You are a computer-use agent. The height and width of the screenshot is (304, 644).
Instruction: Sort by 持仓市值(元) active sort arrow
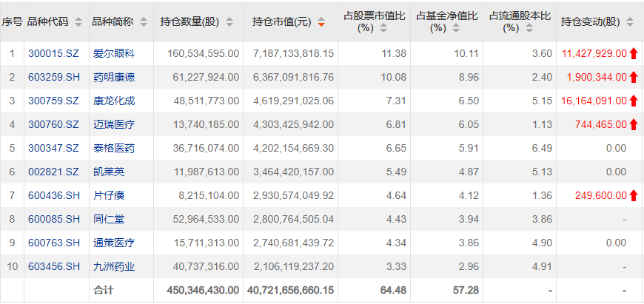(321, 22)
